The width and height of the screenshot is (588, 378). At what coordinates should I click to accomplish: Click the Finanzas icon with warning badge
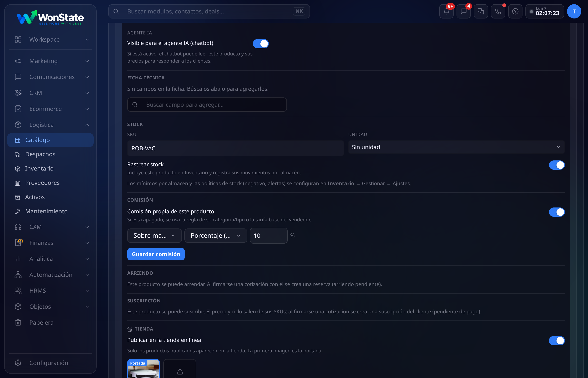[x=18, y=243]
